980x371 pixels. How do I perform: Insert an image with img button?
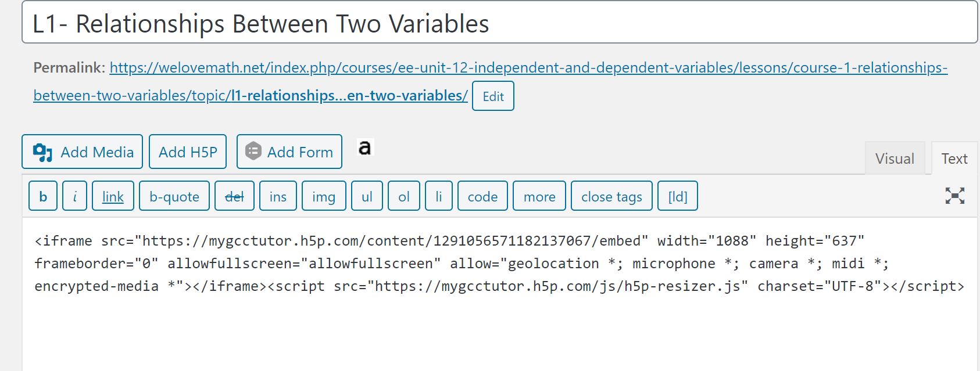point(324,196)
